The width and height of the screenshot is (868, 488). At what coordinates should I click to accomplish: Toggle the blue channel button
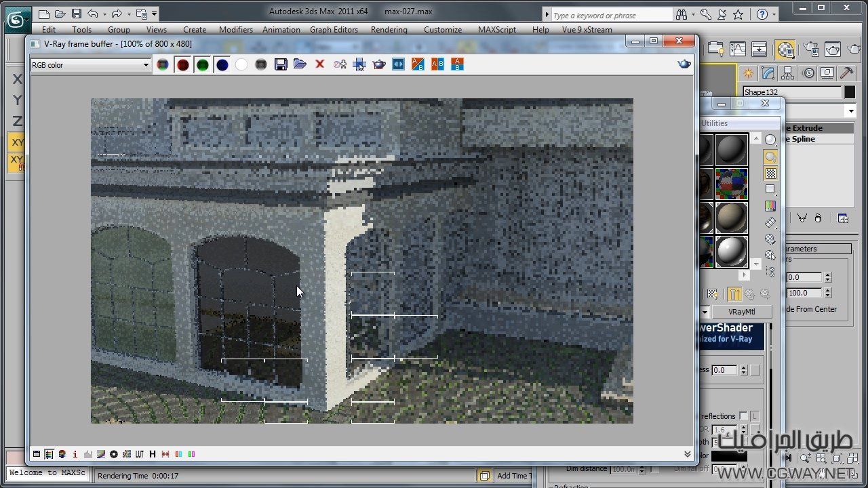222,65
